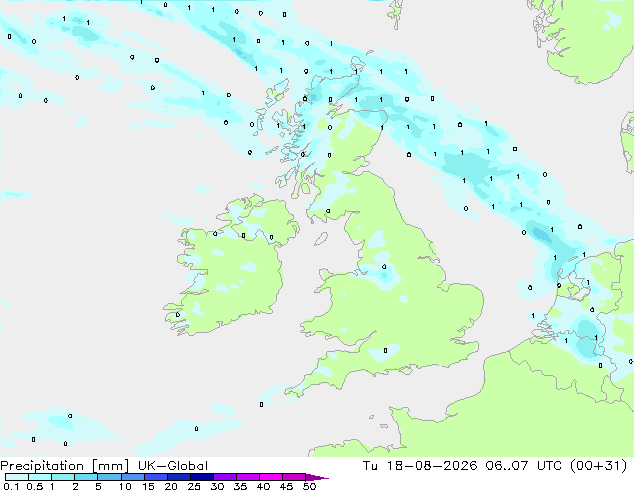Click the 15 to 20 mm legend swatch

click(x=155, y=477)
